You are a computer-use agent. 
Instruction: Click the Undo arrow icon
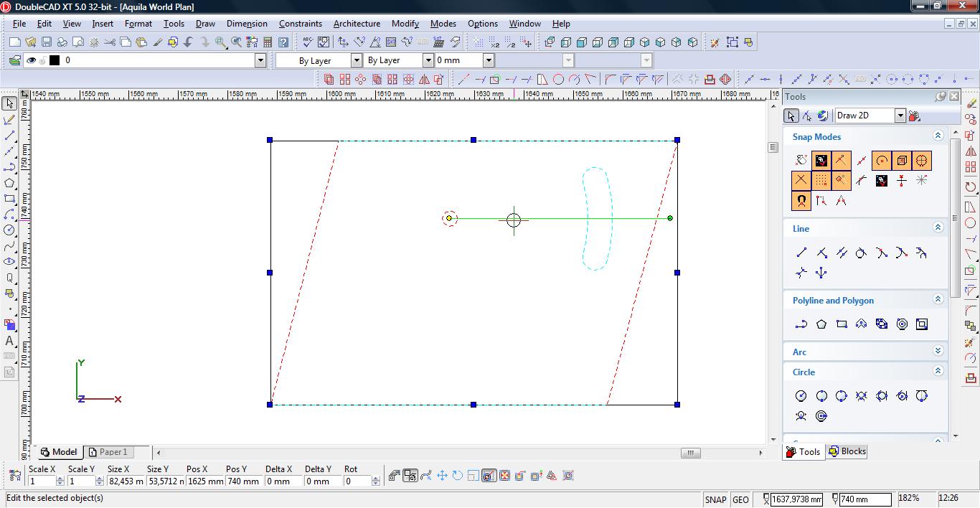(189, 42)
